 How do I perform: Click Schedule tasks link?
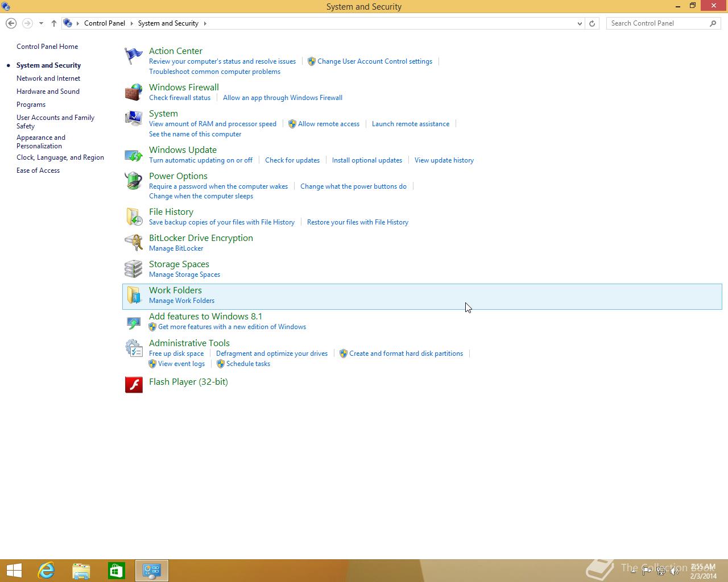248,364
